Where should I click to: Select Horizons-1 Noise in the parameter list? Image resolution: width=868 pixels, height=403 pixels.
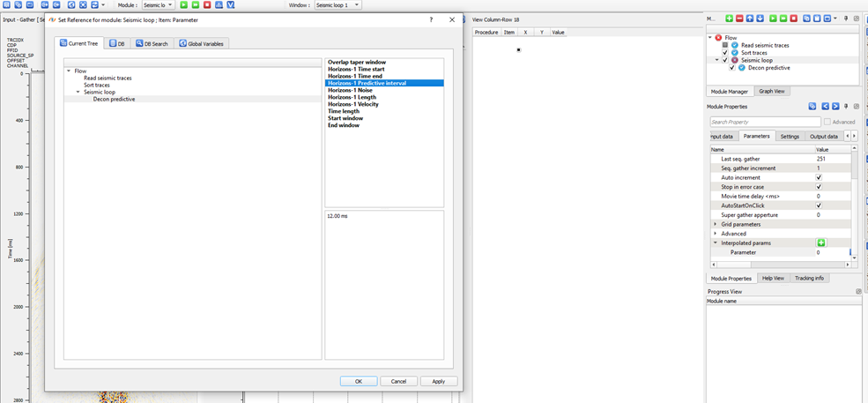[x=349, y=90]
